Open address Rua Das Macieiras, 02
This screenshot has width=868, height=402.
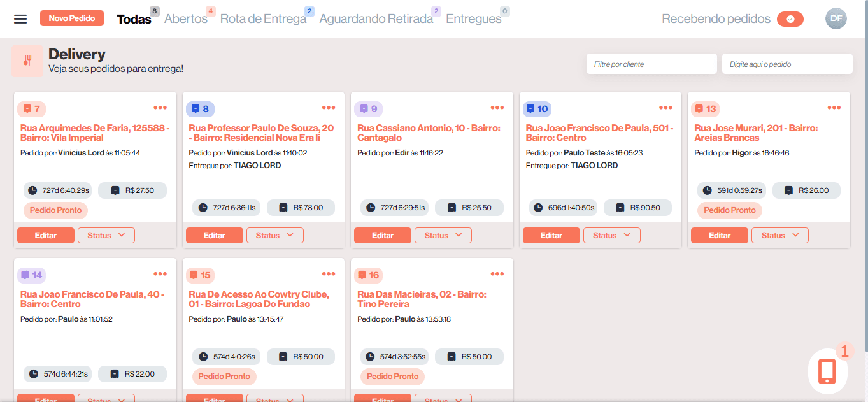pos(422,299)
